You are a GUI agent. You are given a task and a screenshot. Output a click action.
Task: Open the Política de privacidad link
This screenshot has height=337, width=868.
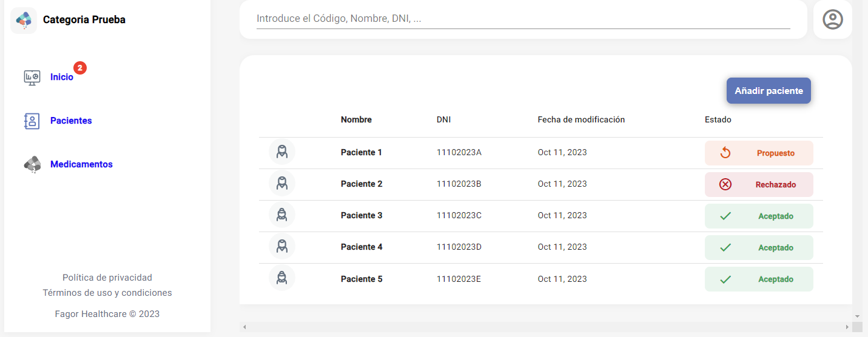pos(107,278)
